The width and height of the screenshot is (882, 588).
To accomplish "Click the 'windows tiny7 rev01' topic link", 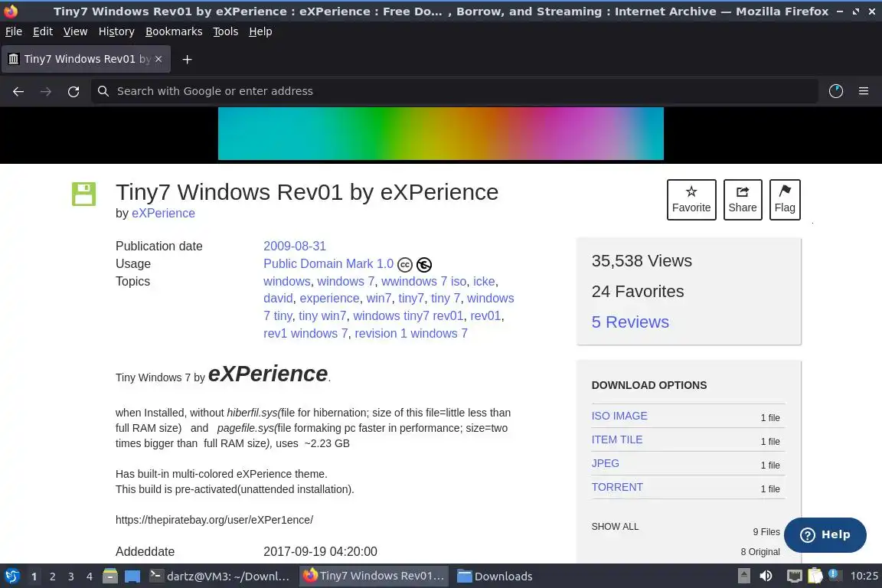I will click(408, 315).
